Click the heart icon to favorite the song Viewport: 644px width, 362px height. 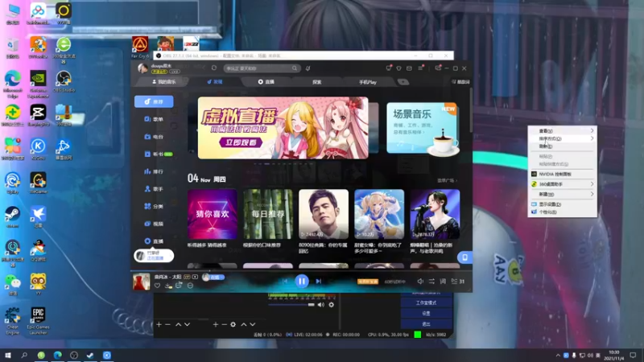(157, 286)
